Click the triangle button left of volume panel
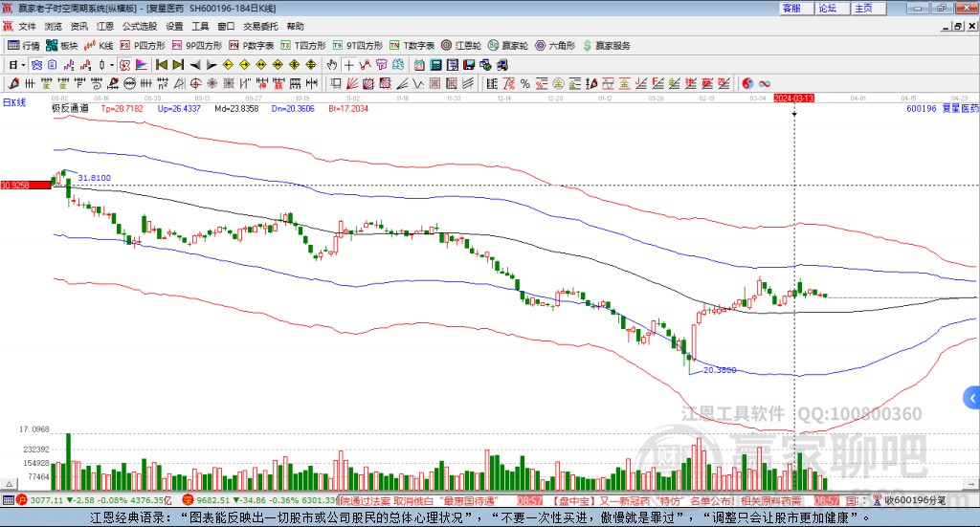The width and height of the screenshot is (980, 527). coord(9,484)
